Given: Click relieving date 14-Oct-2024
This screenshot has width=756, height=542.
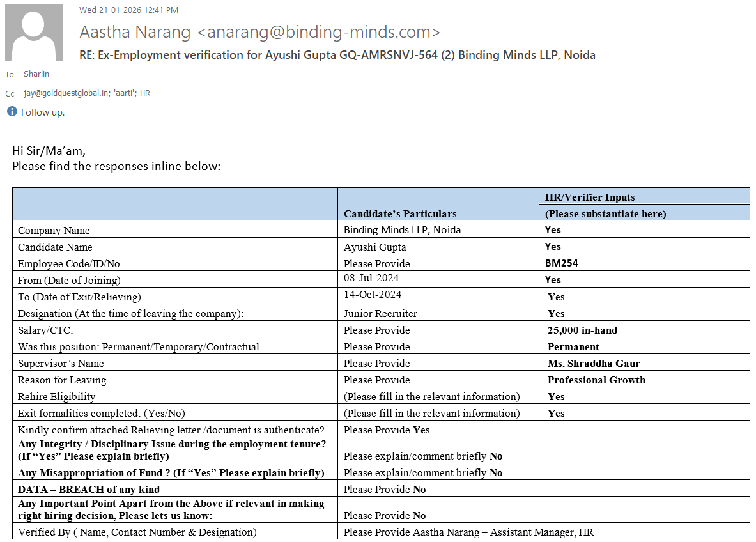Looking at the screenshot, I should (373, 295).
